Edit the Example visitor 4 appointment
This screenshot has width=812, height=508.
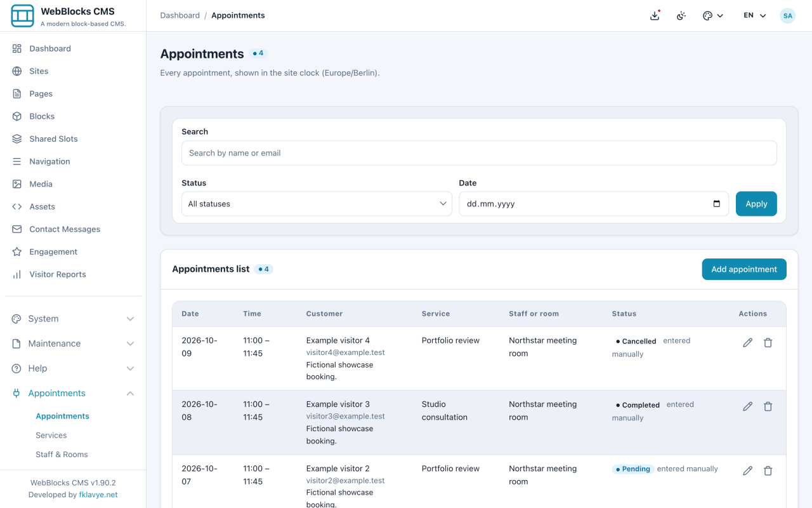748,343
